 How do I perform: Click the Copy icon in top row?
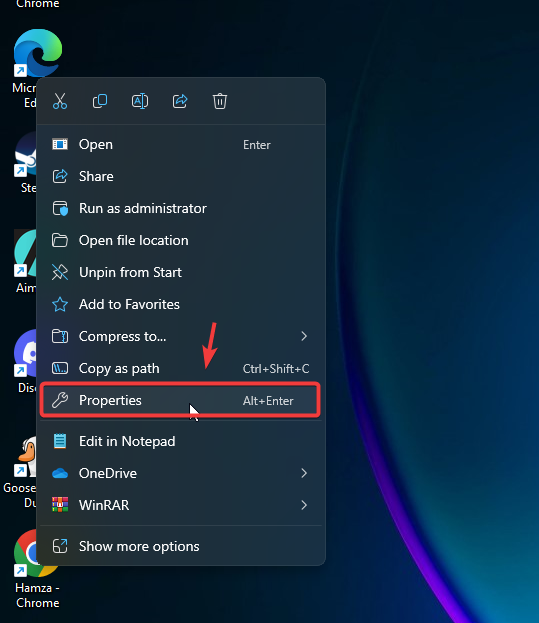[100, 101]
